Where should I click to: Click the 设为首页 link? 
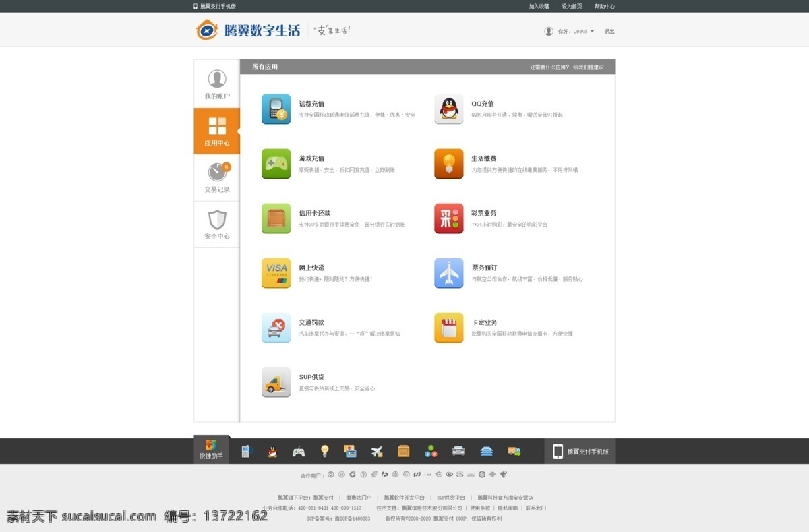572,6
